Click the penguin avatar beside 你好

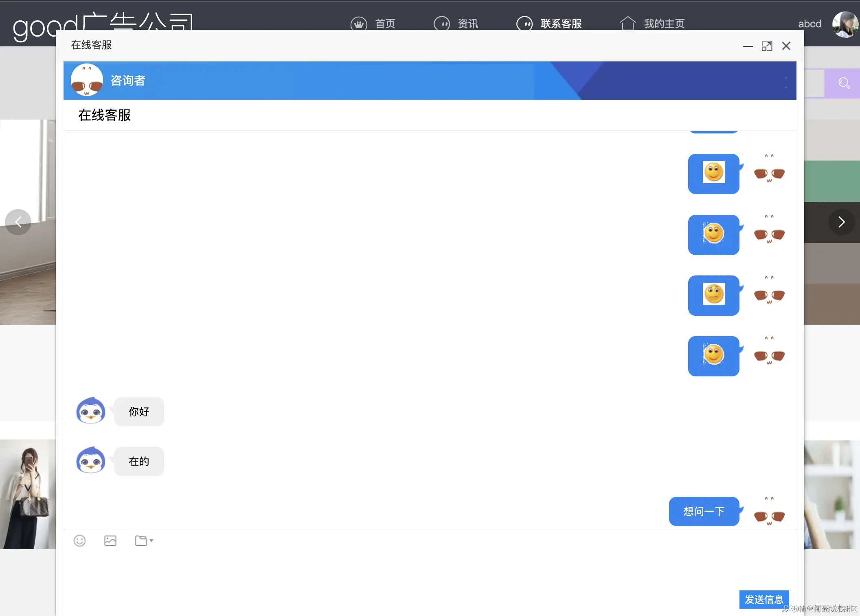pos(91,411)
